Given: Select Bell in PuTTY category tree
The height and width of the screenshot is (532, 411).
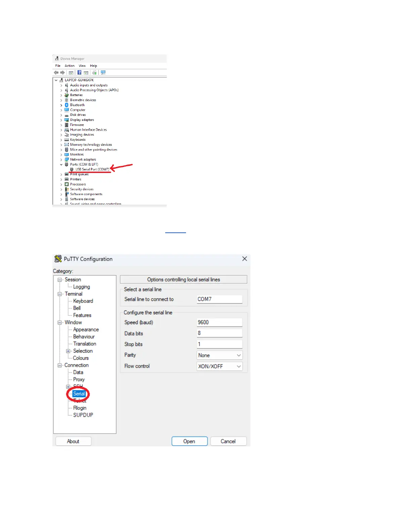Looking at the screenshot, I should [77, 308].
